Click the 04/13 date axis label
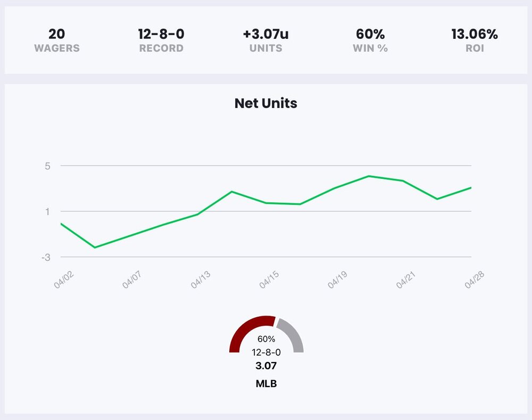Image resolution: width=532 pixels, height=420 pixels. [200, 280]
